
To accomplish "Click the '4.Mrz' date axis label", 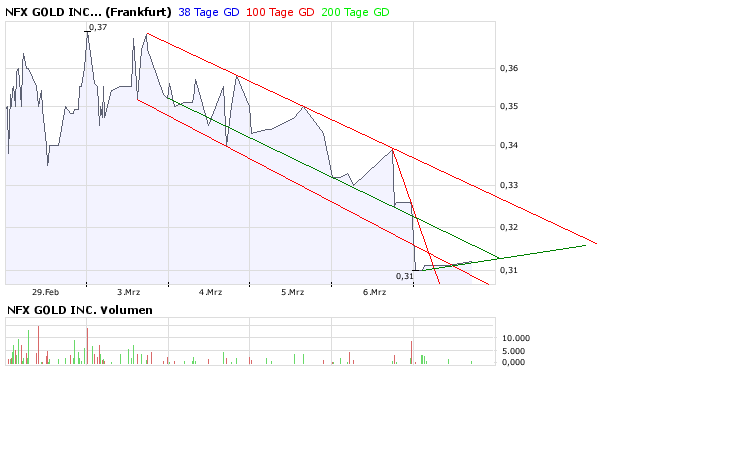I will point(210,292).
